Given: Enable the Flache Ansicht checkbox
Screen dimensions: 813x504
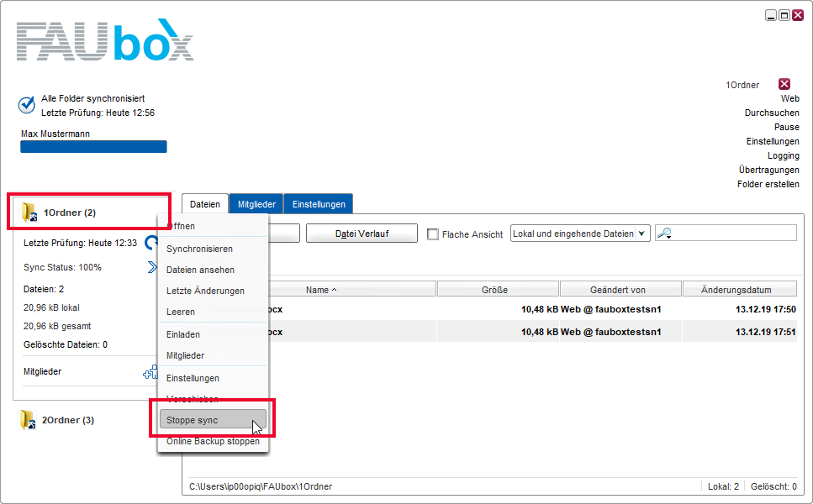Looking at the screenshot, I should pos(432,234).
